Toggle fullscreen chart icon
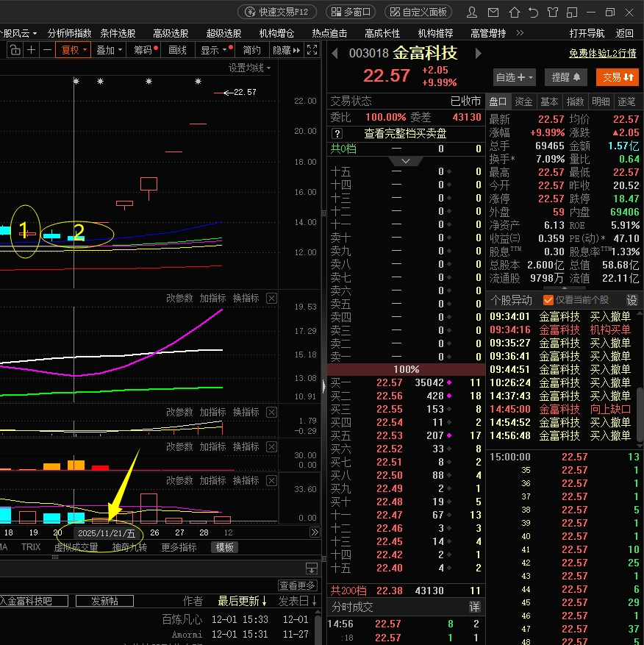The width and height of the screenshot is (644, 645). click(312, 50)
